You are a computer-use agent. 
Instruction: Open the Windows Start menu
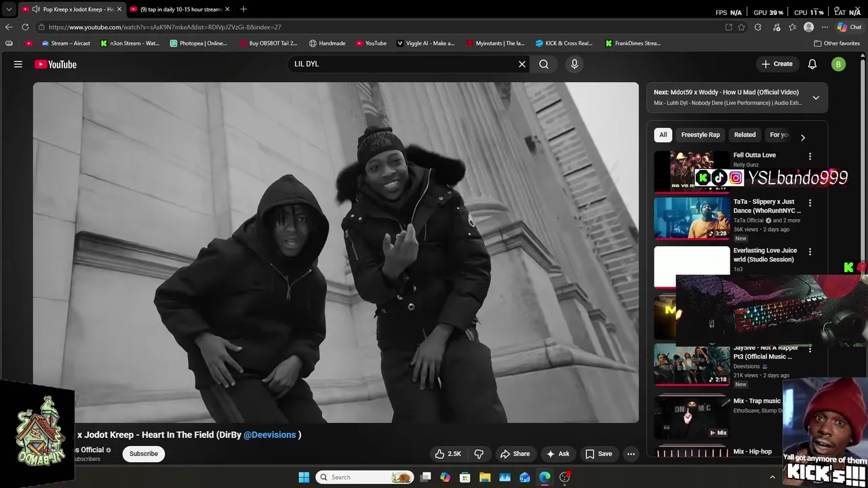pos(304,477)
